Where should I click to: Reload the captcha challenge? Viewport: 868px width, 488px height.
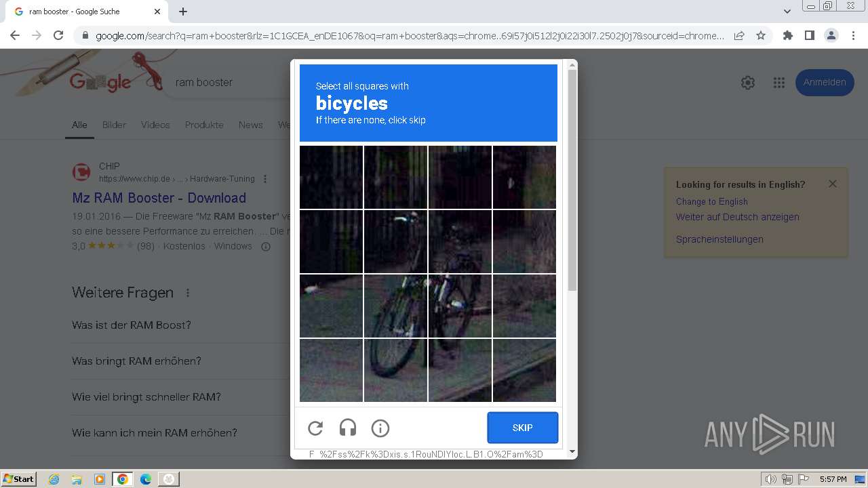pos(315,428)
